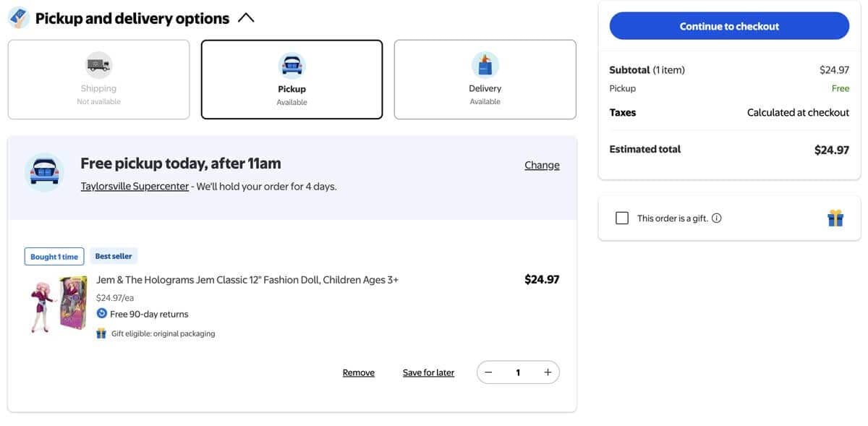Click the pickup and delivery header icon
Image resolution: width=868 pixels, height=426 pixels.
18,18
